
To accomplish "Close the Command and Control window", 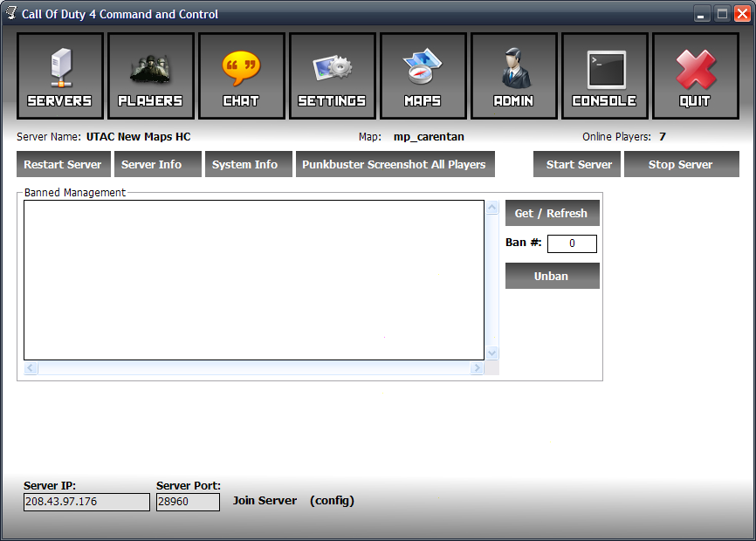I will tap(742, 14).
